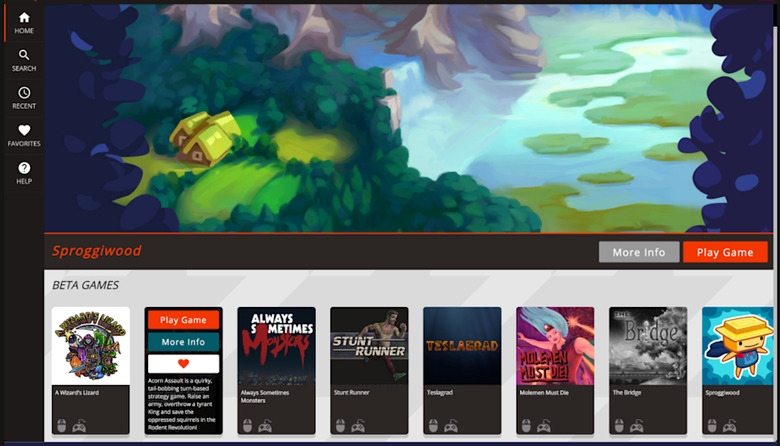The height and width of the screenshot is (446, 780).
Task: Toggle favorite heart on Acorn Assault card
Action: tap(183, 364)
